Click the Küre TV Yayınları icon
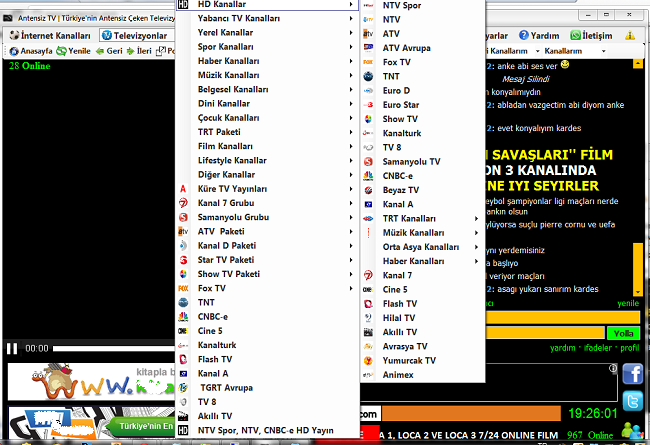This screenshot has width=650, height=445. pos(183,189)
